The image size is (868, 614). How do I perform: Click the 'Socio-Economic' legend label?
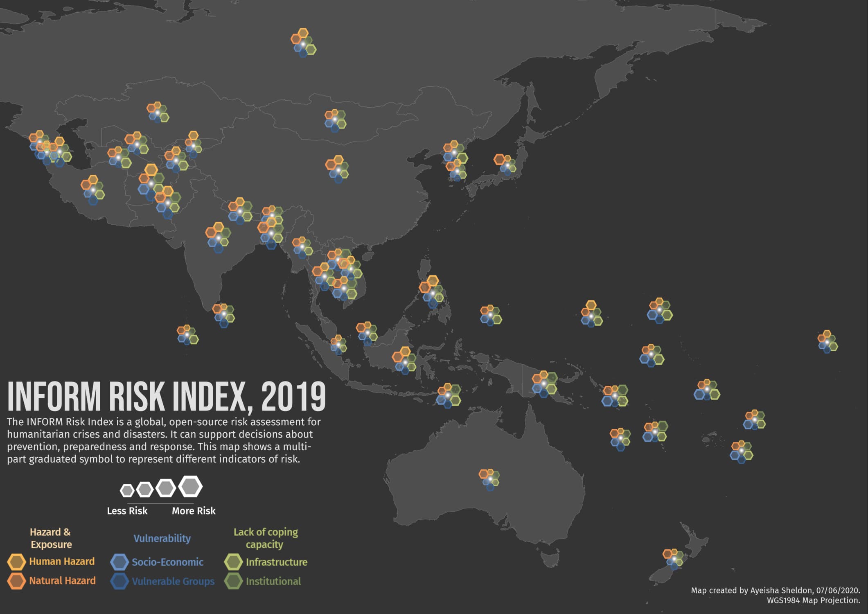pyautogui.click(x=167, y=562)
